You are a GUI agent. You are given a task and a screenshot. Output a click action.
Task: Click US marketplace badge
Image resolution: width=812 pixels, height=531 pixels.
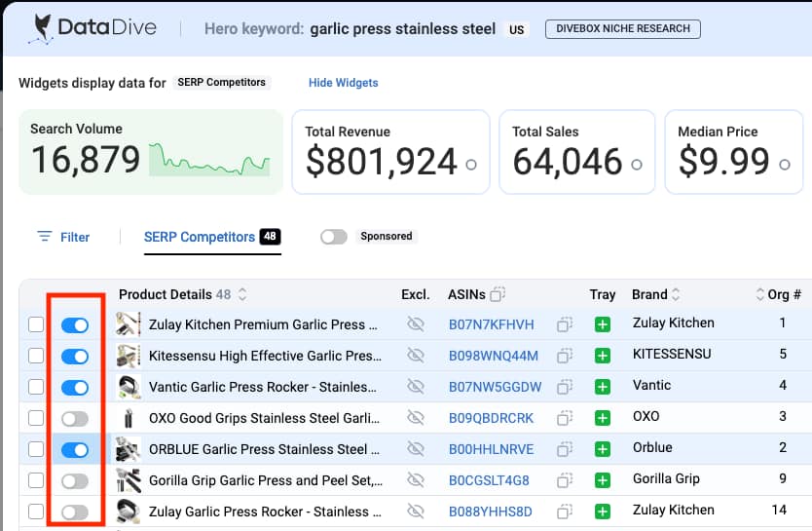click(x=516, y=29)
